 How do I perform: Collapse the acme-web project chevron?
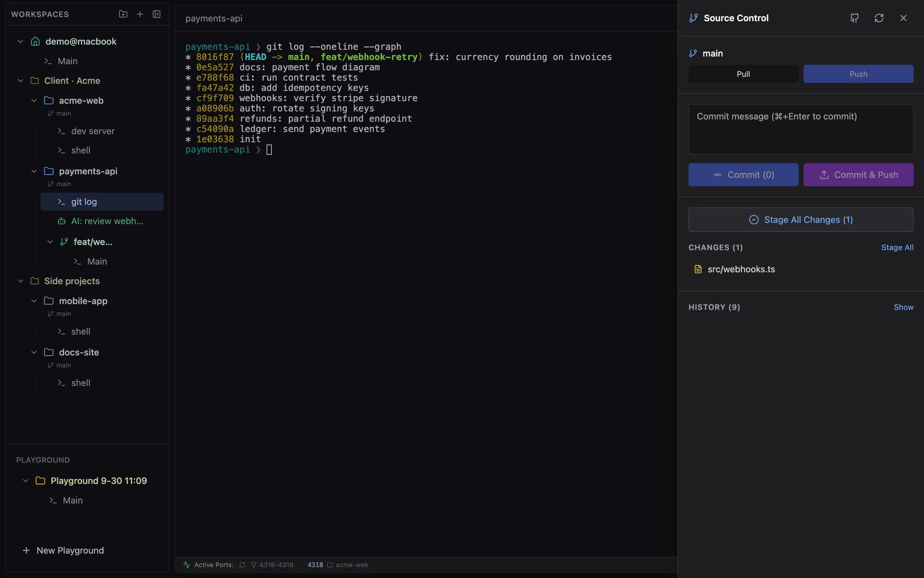pos(34,101)
